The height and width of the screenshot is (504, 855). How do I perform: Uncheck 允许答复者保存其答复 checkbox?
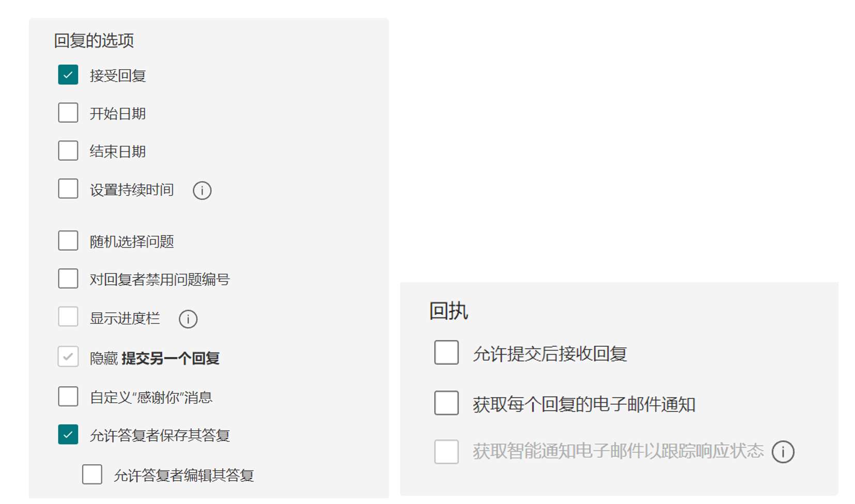click(68, 435)
